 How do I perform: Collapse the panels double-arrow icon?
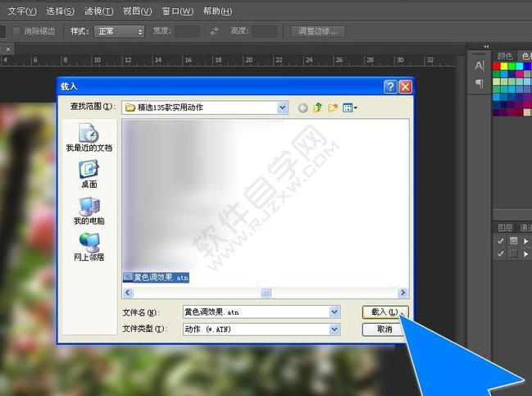[486, 46]
